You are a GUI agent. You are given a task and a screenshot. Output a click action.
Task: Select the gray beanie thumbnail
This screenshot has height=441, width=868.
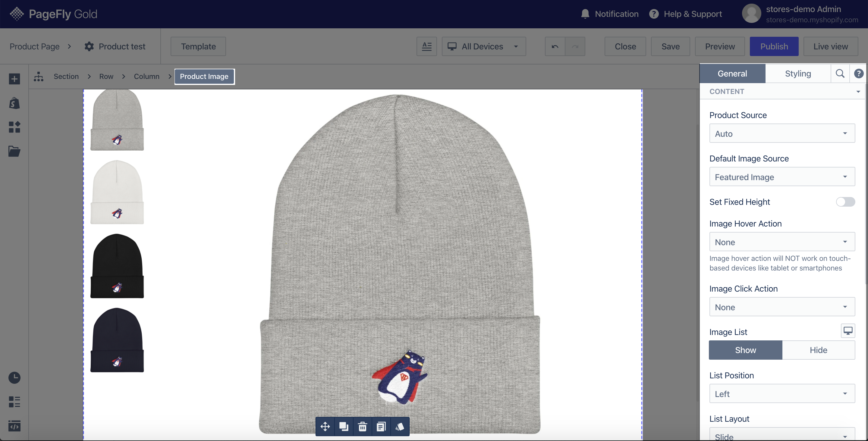pyautogui.click(x=117, y=120)
